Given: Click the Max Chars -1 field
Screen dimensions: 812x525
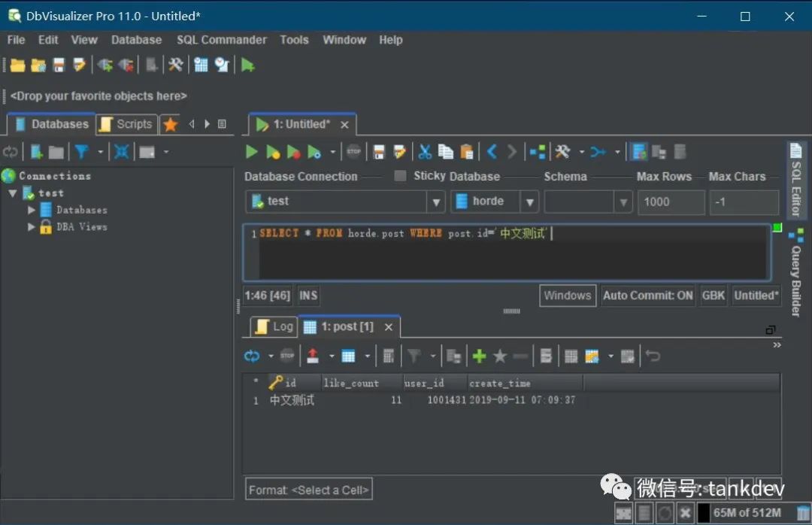Looking at the screenshot, I should click(744, 202).
